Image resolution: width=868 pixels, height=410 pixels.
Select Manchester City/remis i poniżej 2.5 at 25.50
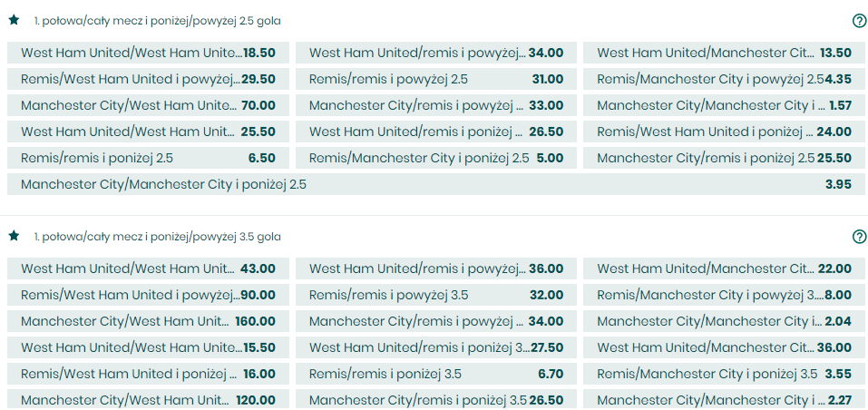(724, 158)
